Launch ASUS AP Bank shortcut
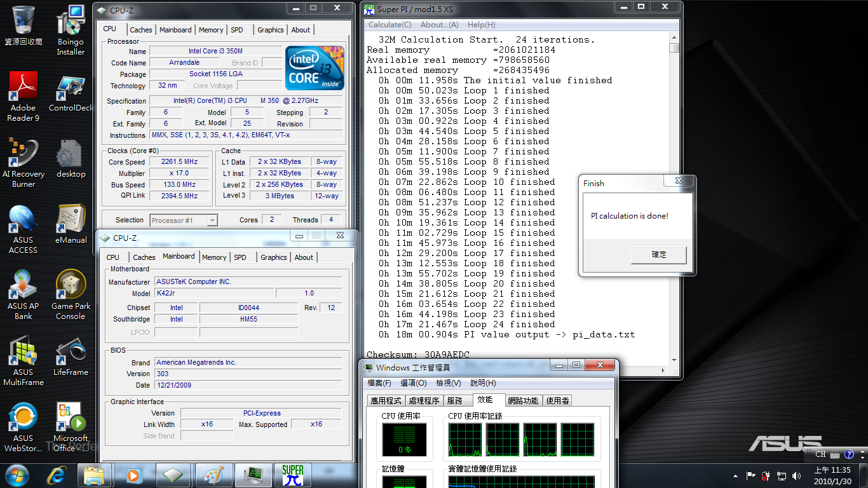This screenshot has height=488, width=868. (x=24, y=295)
